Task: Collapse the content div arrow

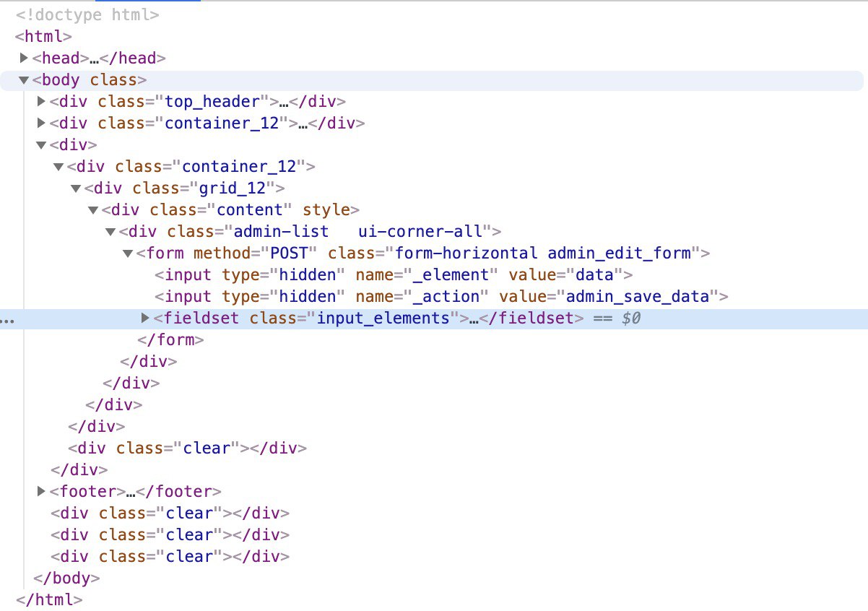Action: [x=94, y=209]
